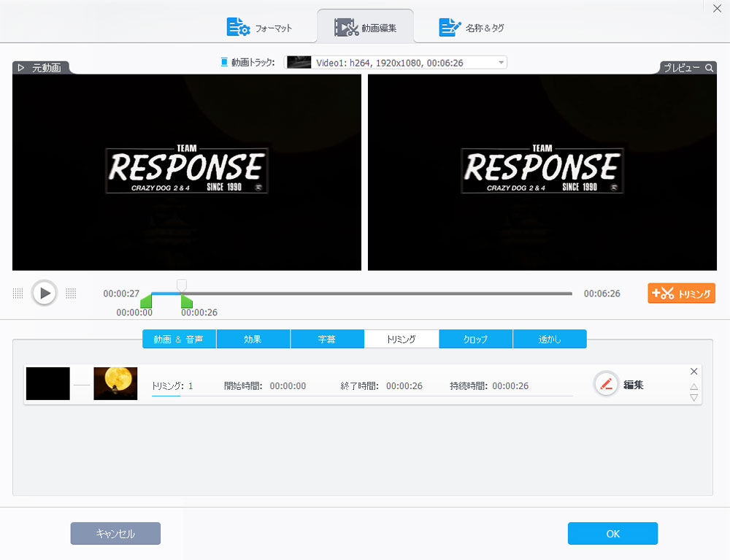Click the original video preview pane
The image size is (730, 560).
pos(187,172)
